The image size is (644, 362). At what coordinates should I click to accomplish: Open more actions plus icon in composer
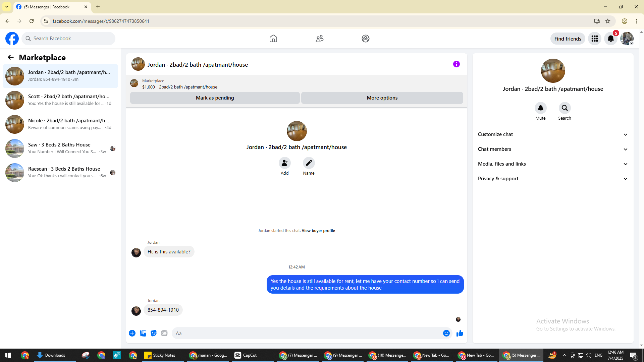[x=132, y=333]
